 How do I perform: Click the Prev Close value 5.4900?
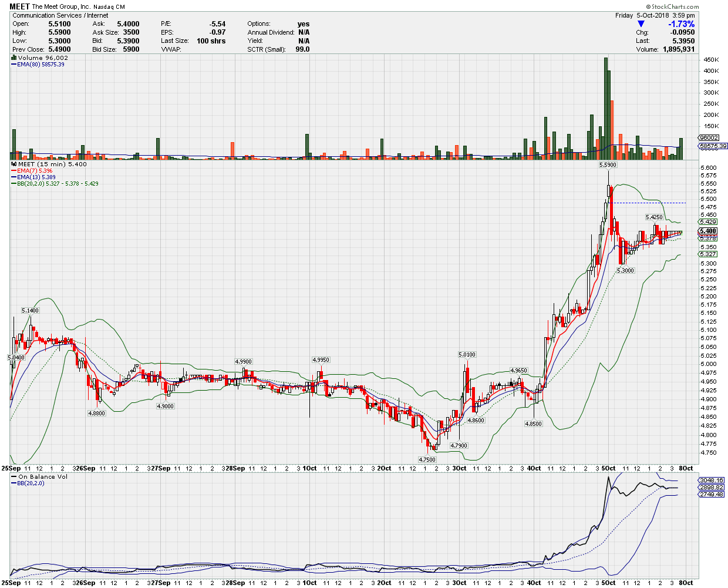click(59, 49)
